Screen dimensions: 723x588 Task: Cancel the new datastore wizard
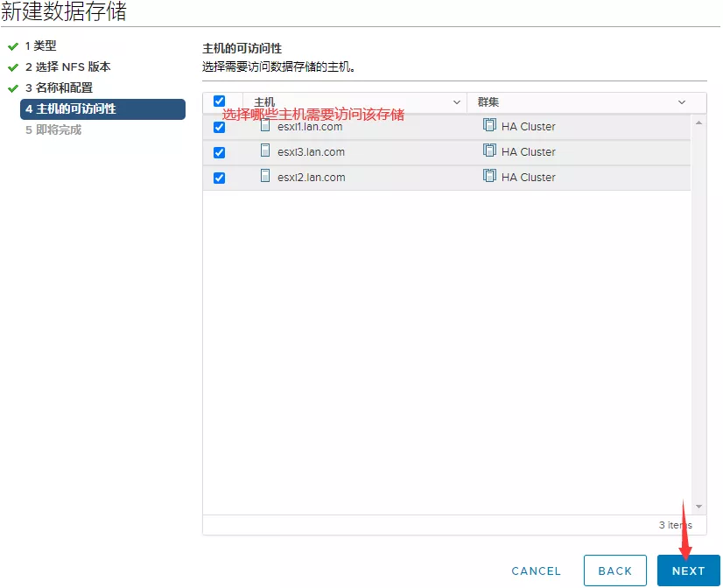[536, 570]
